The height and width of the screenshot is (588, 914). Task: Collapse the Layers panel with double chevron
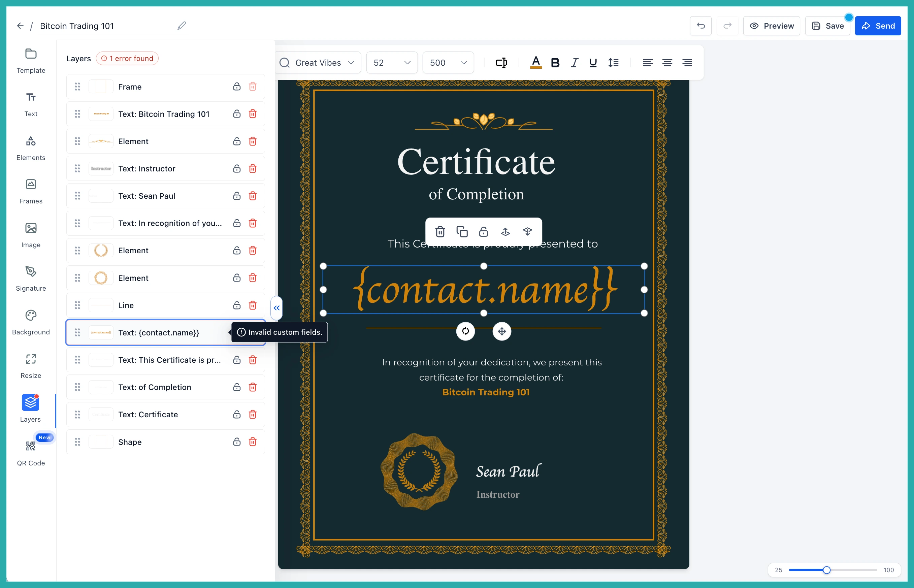pyautogui.click(x=276, y=308)
